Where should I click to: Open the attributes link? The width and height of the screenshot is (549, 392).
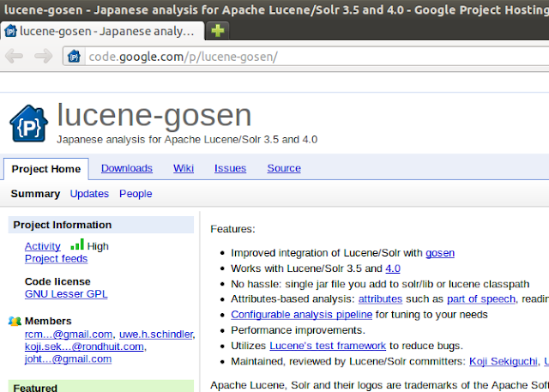click(380, 299)
